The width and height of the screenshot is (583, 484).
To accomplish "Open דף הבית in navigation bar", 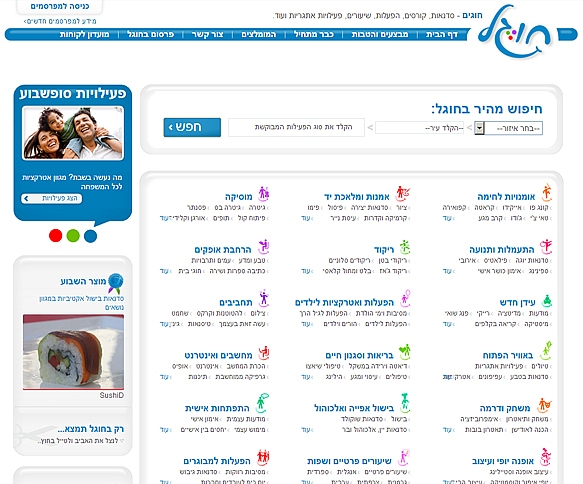I will click(x=442, y=35).
